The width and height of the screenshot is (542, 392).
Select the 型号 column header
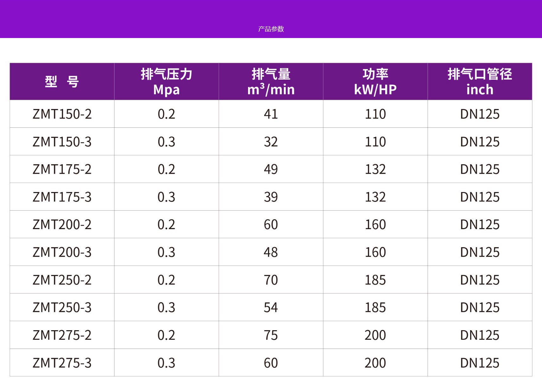[x=62, y=82]
